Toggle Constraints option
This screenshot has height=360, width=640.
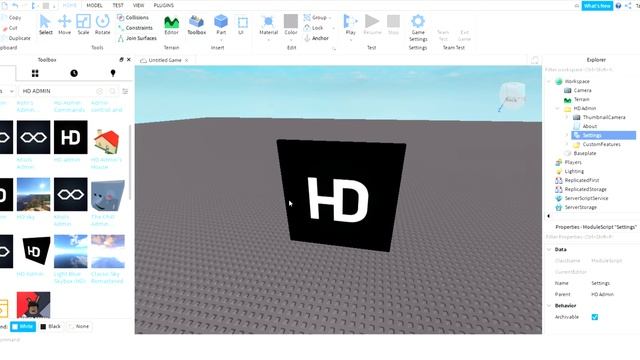point(135,28)
